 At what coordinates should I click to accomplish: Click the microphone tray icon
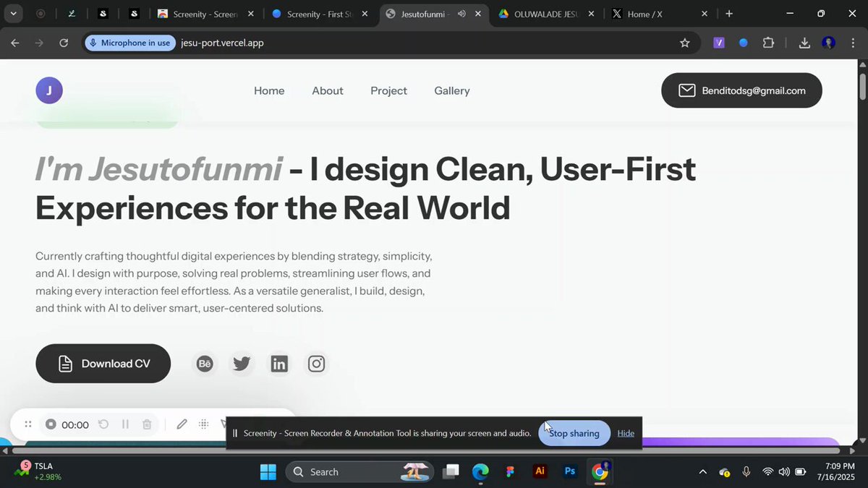tap(746, 471)
